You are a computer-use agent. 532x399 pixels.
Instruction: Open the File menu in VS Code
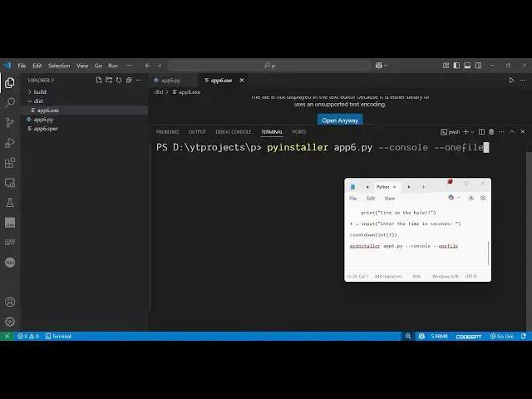[x=22, y=66]
